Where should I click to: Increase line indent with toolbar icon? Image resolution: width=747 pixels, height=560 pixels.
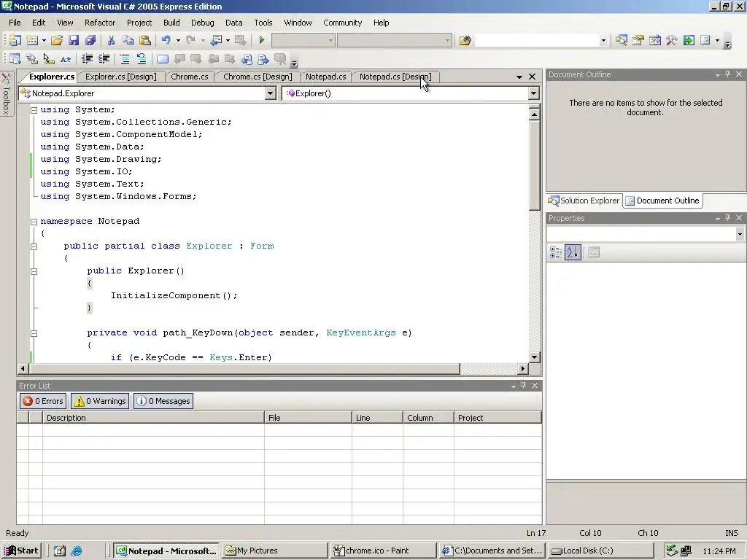point(104,59)
